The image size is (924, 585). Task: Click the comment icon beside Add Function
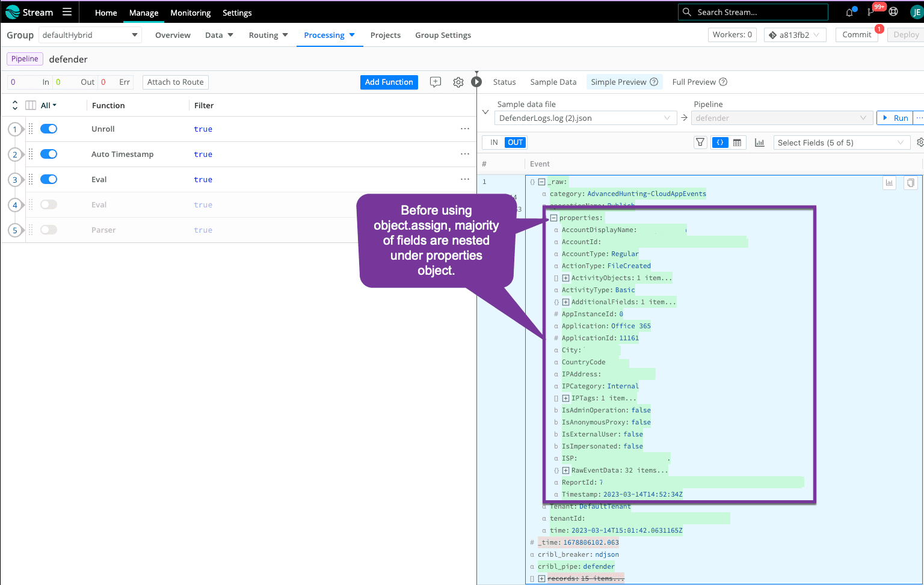[436, 82]
